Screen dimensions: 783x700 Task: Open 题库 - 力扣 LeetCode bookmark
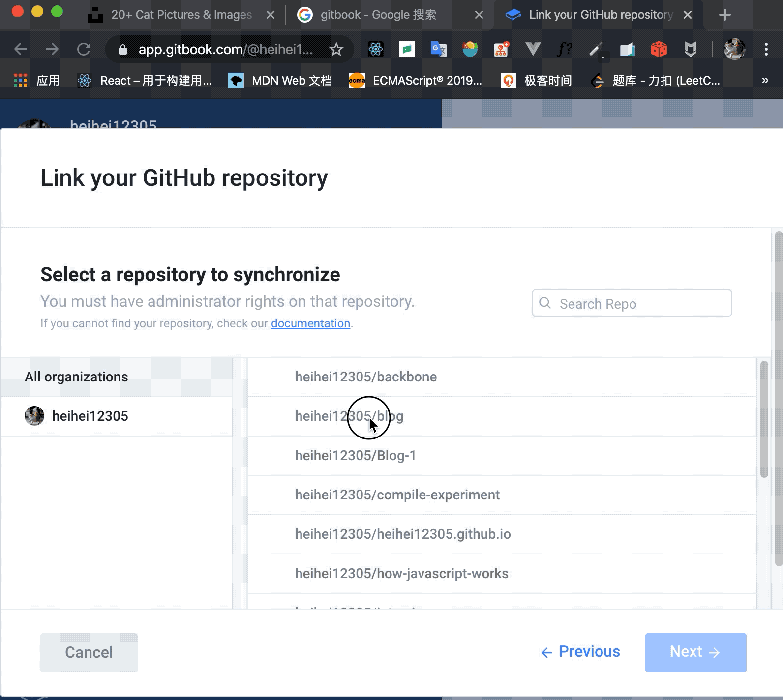pyautogui.click(x=655, y=81)
